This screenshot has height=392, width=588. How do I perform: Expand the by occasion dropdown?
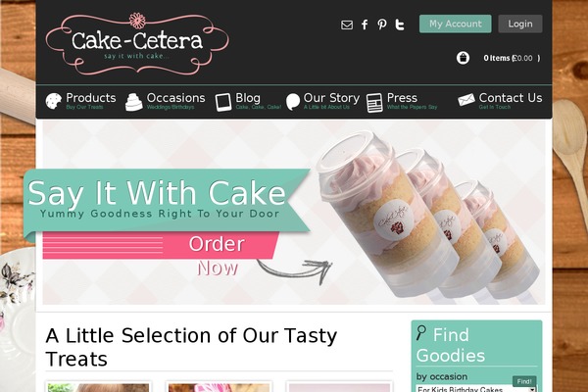[x=476, y=389]
